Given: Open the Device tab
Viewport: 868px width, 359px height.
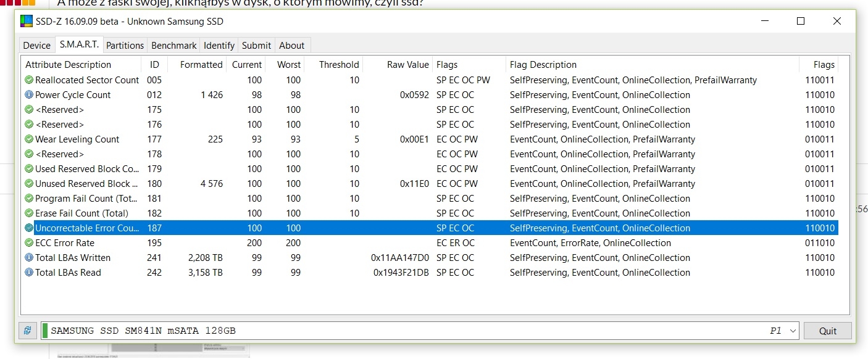Looking at the screenshot, I should tap(37, 45).
